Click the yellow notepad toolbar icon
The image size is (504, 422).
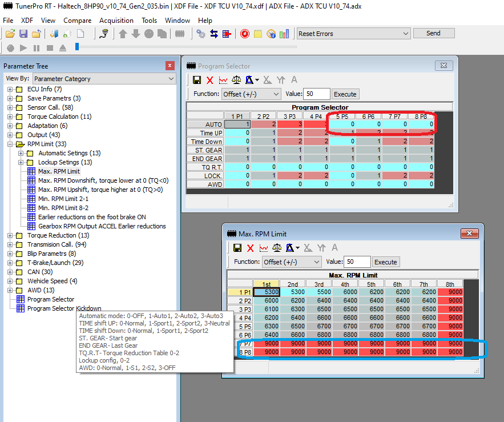(x=258, y=34)
